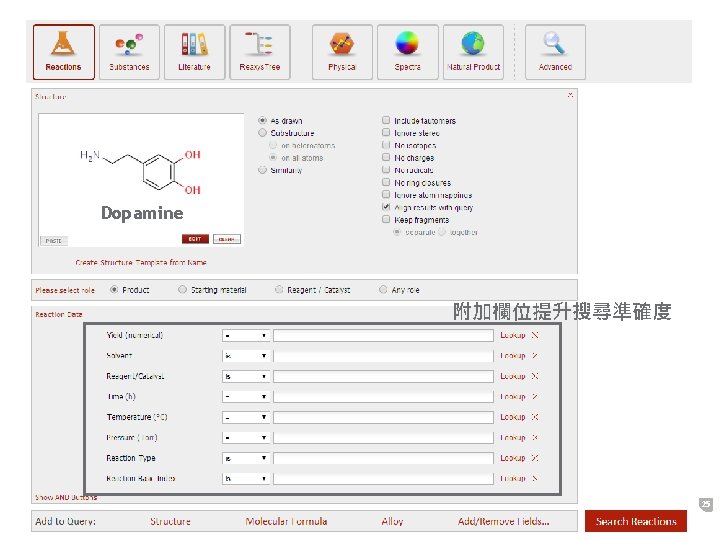
Task: Click Lookup for Yield (numerical)
Action: point(512,335)
